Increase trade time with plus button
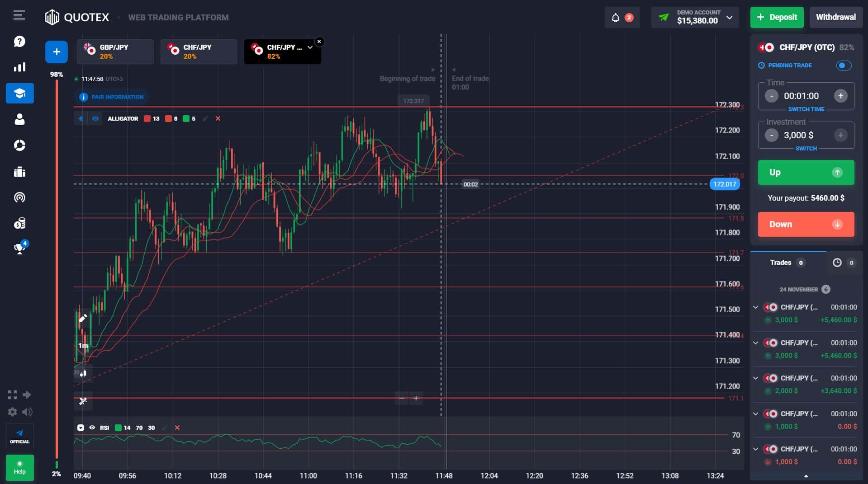The height and width of the screenshot is (484, 868). (x=840, y=96)
